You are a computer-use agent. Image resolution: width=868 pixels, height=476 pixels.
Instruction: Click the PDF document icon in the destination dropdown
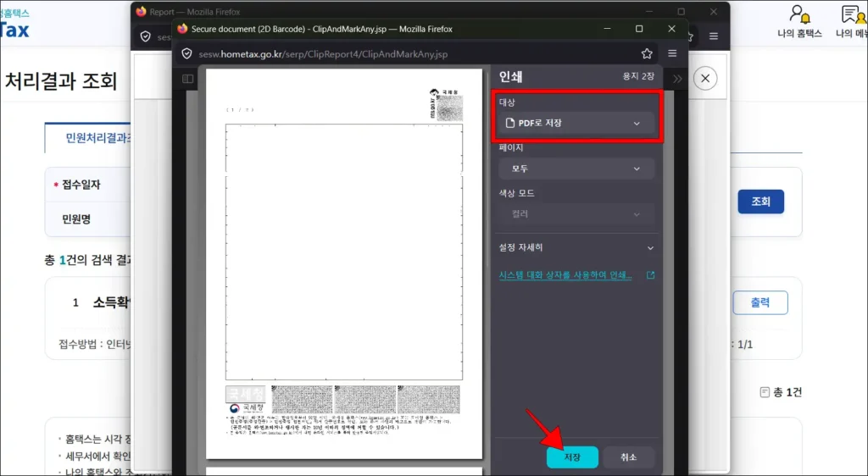coord(509,123)
